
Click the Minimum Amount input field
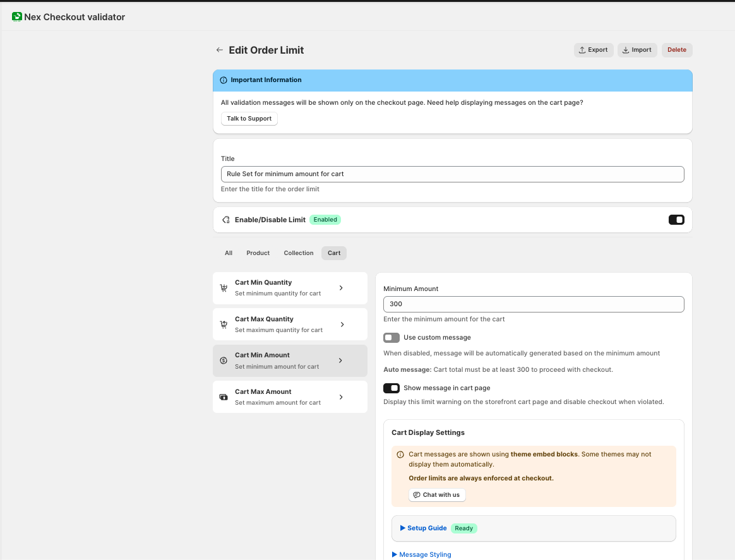534,304
